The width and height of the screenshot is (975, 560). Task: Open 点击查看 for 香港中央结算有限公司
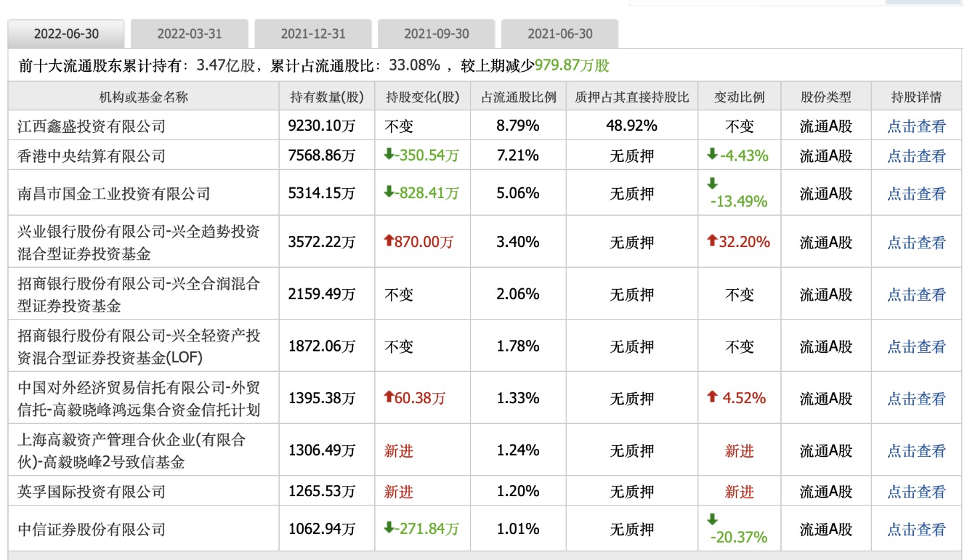tap(917, 156)
